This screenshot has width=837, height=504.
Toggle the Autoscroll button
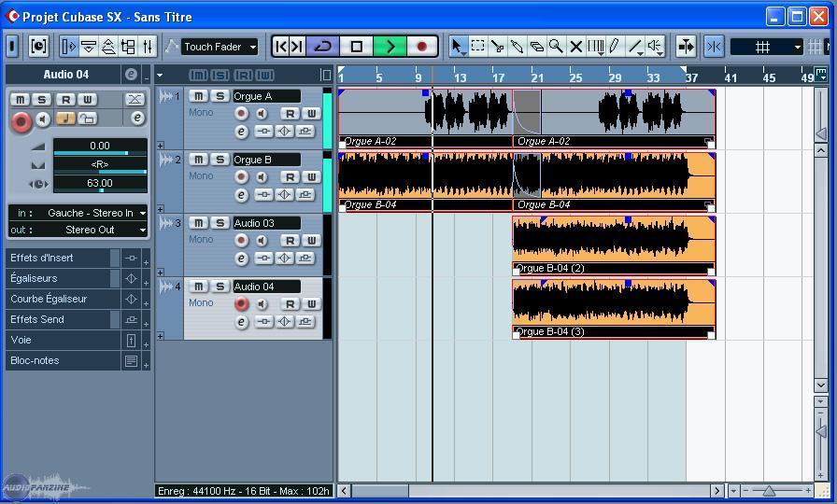686,47
